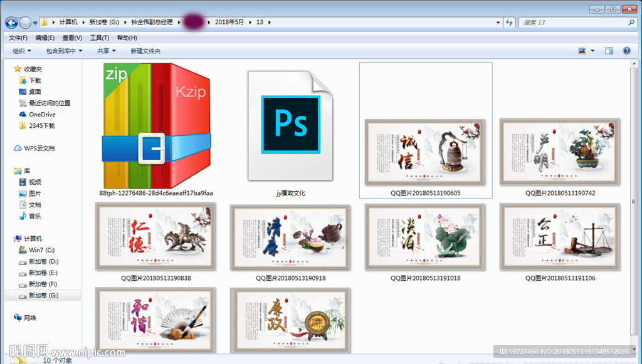Viewport: 642px width, 364px height.
Task: Select the Kzip archive file icon
Action: point(156,125)
